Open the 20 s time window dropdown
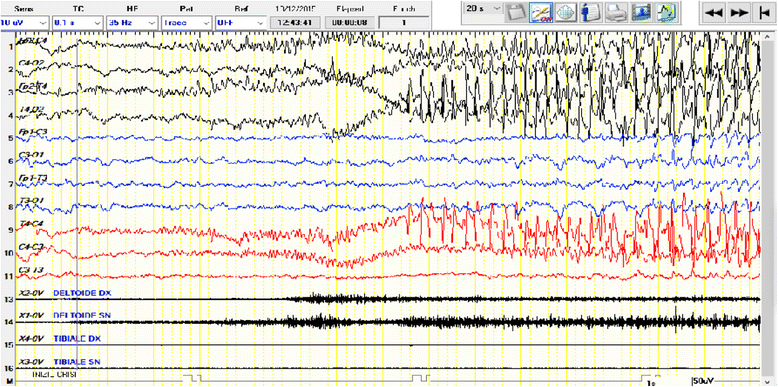The image size is (778, 387). [483, 9]
